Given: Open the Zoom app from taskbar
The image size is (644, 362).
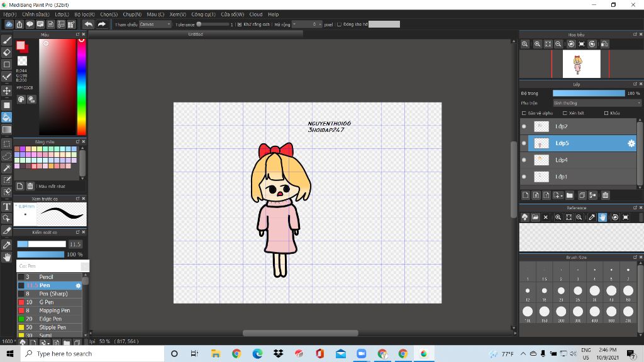Looking at the screenshot, I should [362, 354].
